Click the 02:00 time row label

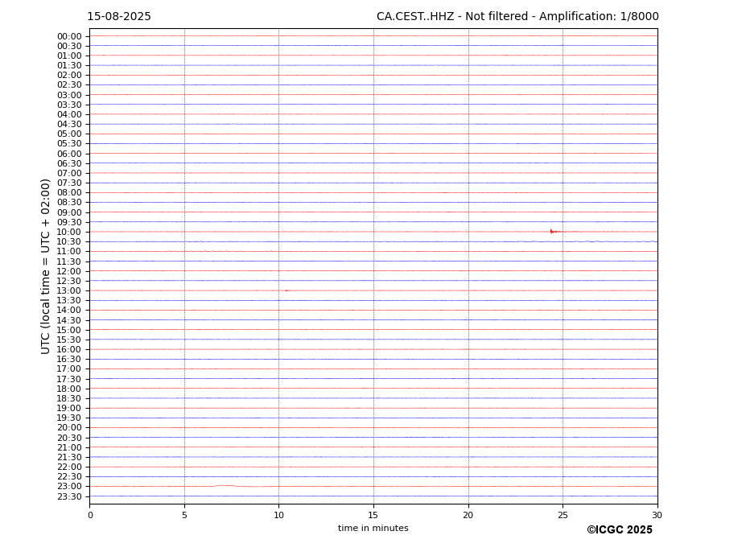coord(69,75)
